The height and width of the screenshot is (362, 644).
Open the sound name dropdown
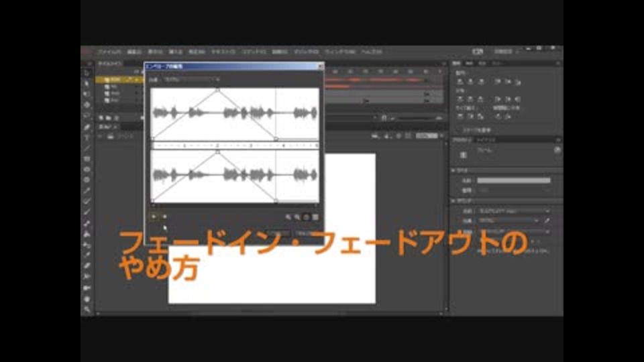click(514, 211)
